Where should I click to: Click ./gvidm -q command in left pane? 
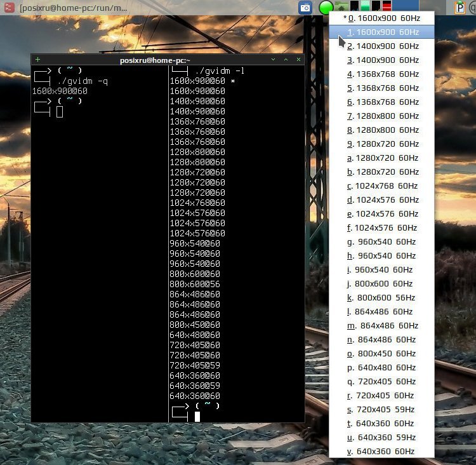(x=83, y=81)
